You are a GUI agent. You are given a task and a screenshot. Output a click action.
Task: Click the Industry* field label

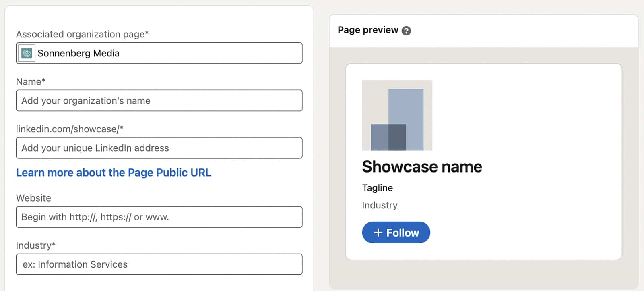[36, 245]
